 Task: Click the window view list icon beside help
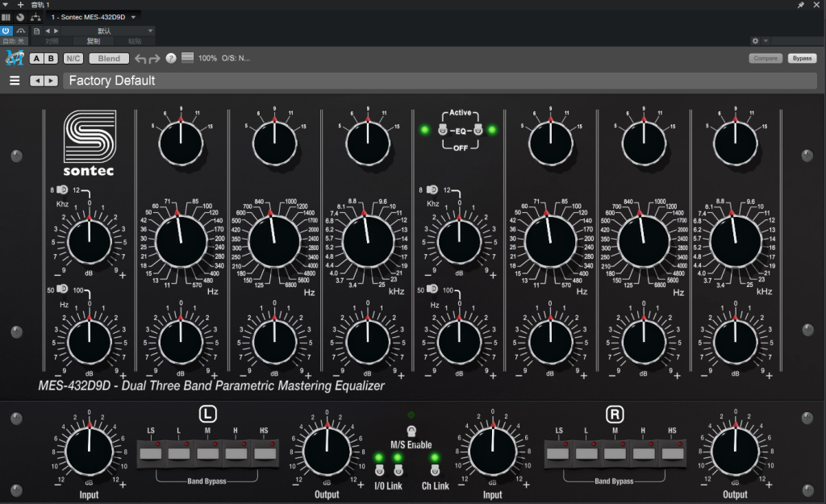click(187, 57)
